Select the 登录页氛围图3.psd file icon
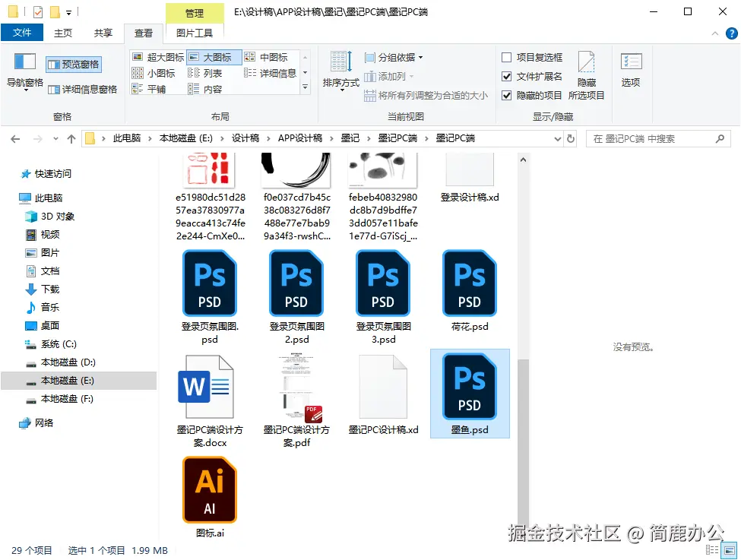Screen dimensions: 741x560 point(383,283)
